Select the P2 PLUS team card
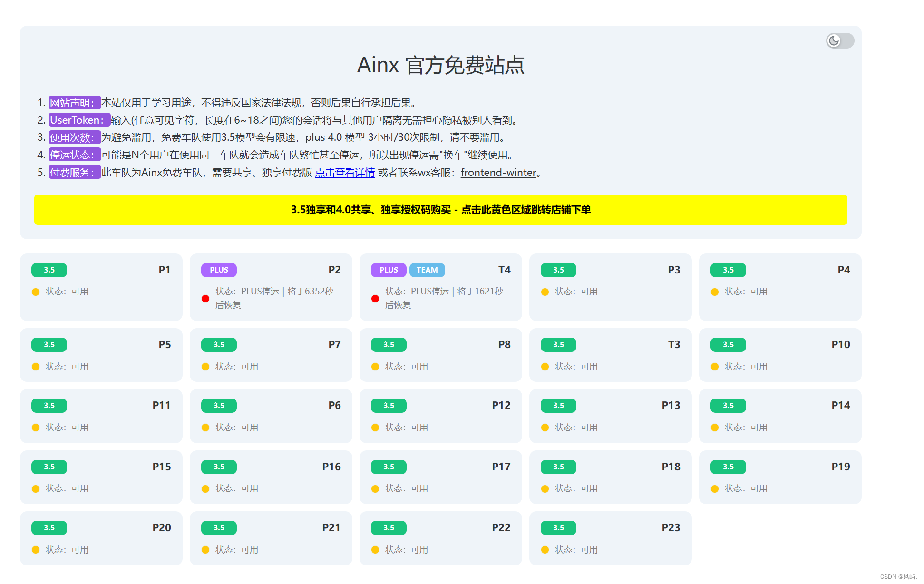Image resolution: width=924 pixels, height=584 pixels. pyautogui.click(x=271, y=287)
